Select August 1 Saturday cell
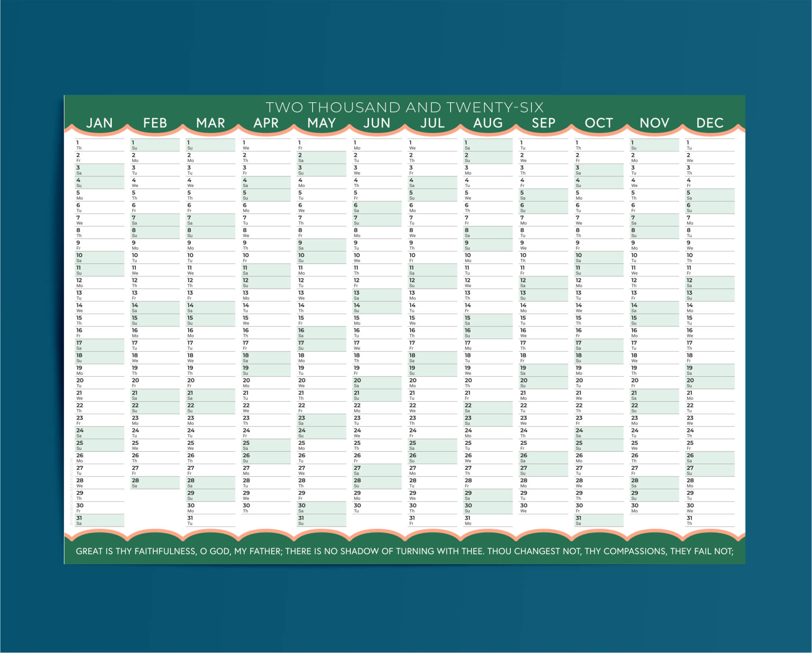 [488, 145]
